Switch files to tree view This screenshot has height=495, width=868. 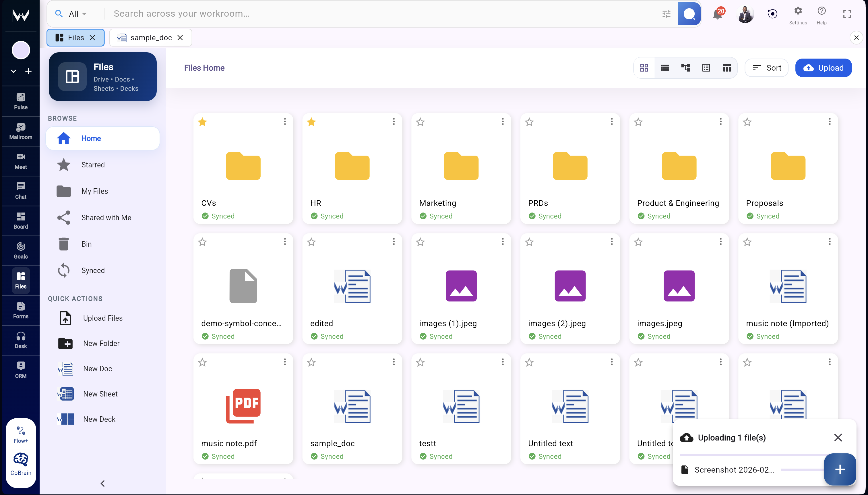(x=685, y=68)
